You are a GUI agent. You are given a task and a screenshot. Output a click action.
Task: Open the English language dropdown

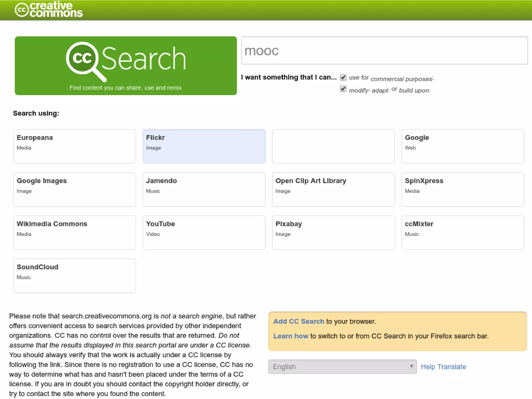[342, 367]
